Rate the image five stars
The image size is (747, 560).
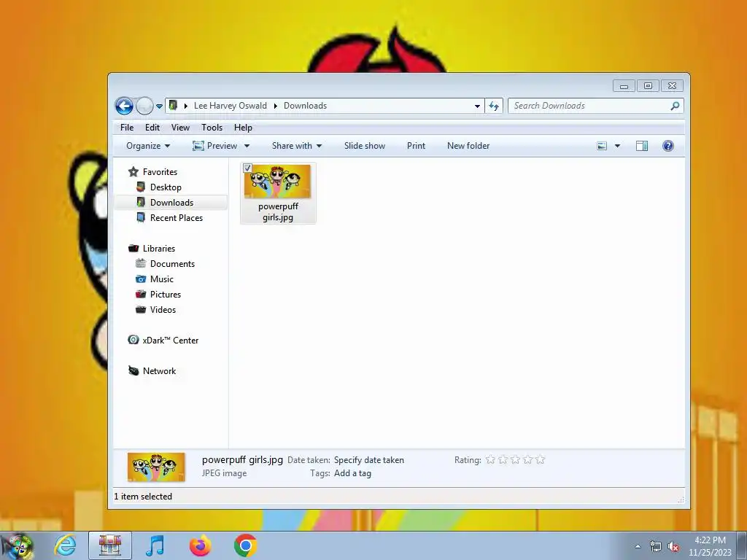540,459
